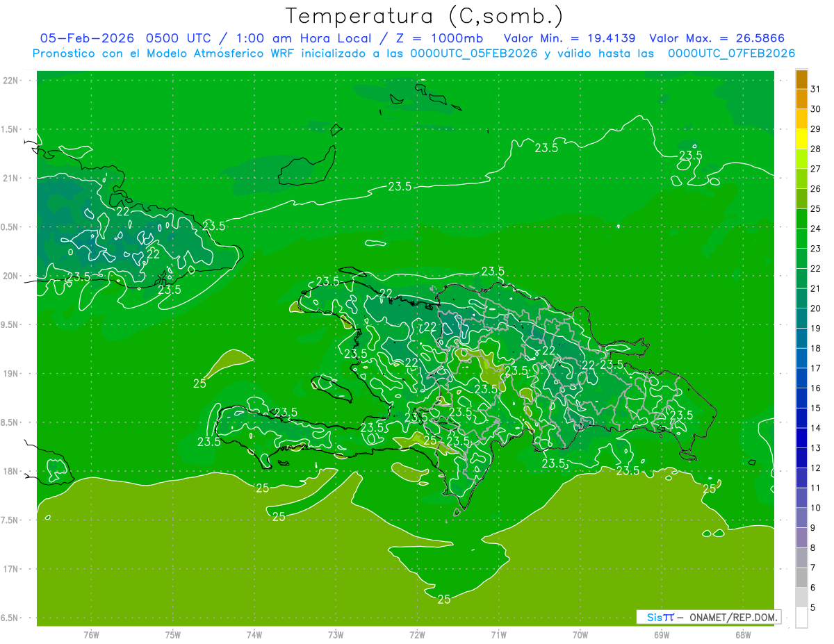
Task: Pick the lime legend swatch between 27 and 28
Action: click(x=801, y=159)
